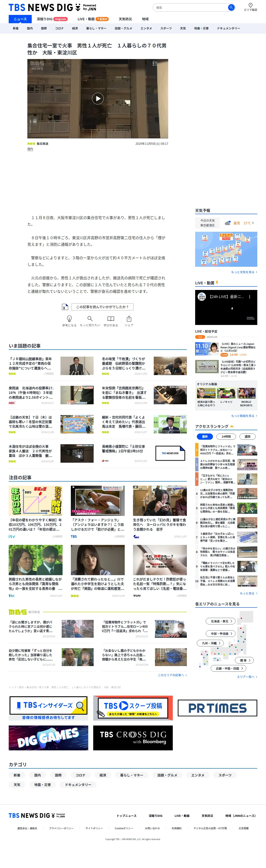Click the 国内 tag under the video
This screenshot has width=266, height=868.
point(30,149)
